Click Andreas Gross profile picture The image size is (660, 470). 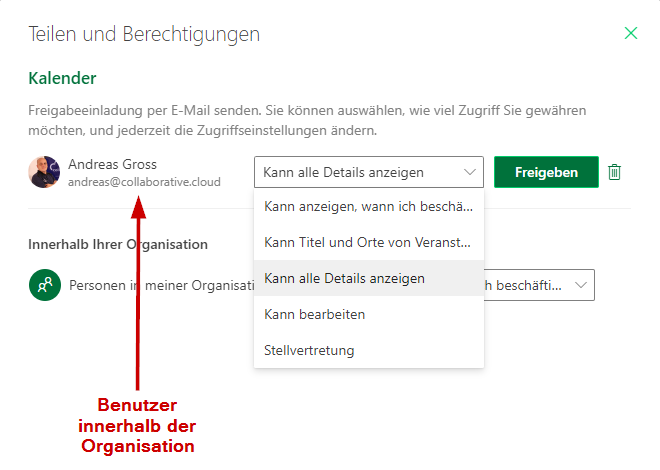(x=44, y=172)
